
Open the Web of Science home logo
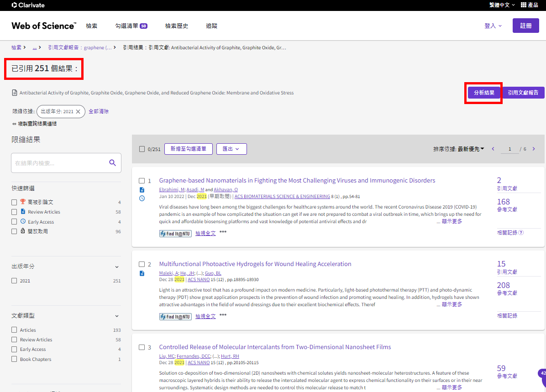[x=43, y=26]
